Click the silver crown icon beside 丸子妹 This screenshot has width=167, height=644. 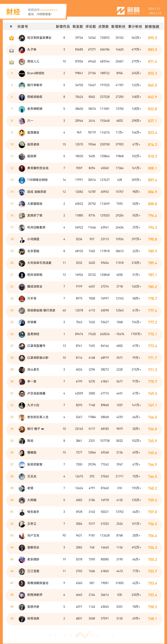[11, 50]
